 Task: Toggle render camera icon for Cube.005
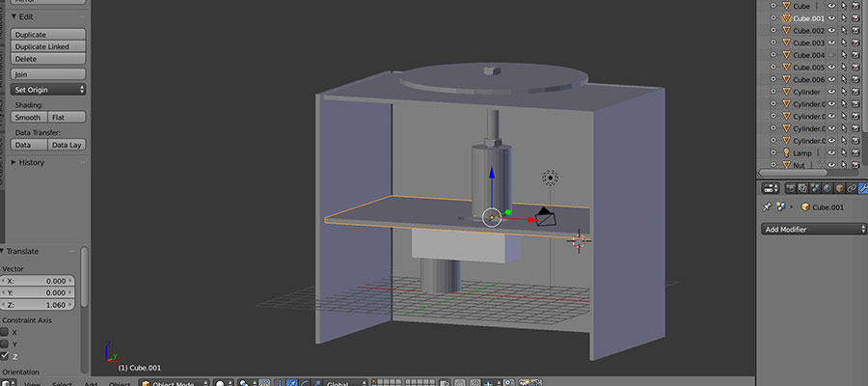point(855,67)
